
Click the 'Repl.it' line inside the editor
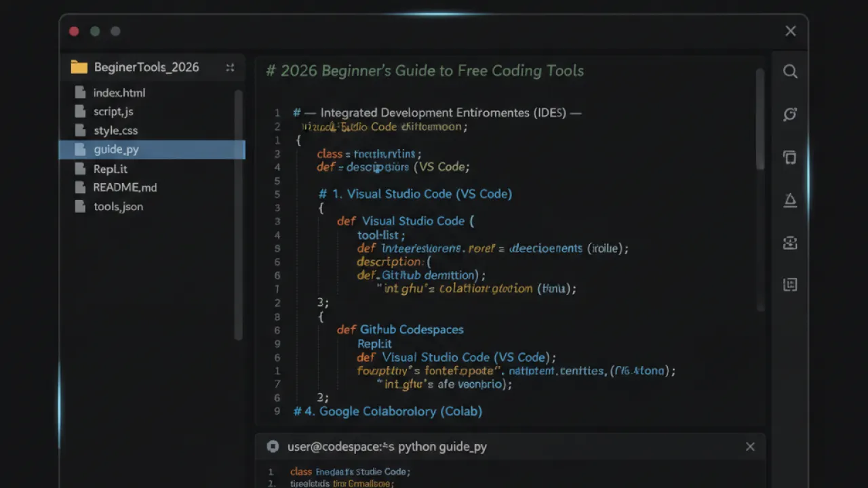click(375, 344)
